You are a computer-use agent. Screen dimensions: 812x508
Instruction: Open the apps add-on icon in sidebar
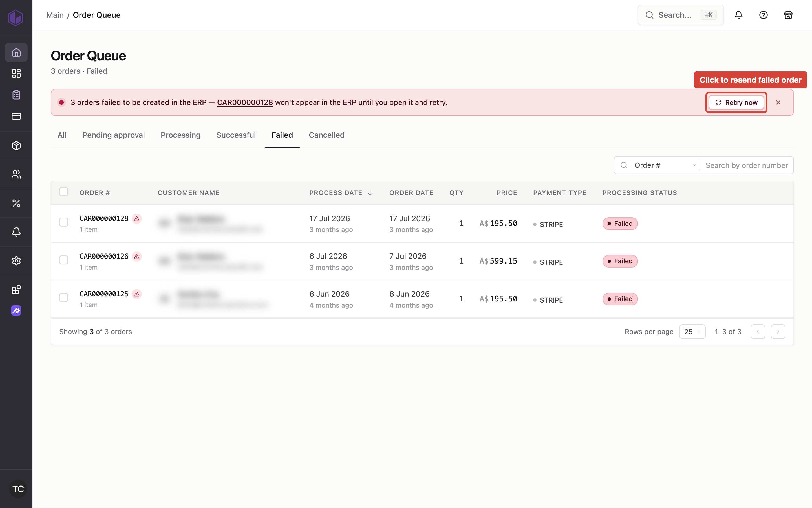[x=16, y=290]
